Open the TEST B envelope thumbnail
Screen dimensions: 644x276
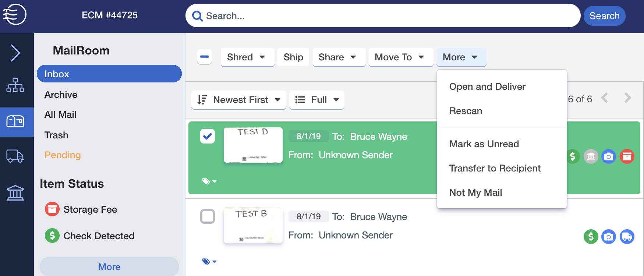[x=253, y=225]
